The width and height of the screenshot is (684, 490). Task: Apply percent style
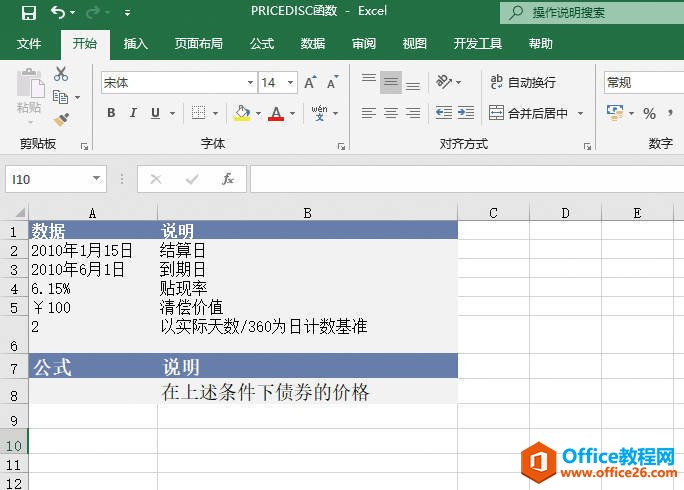[650, 113]
